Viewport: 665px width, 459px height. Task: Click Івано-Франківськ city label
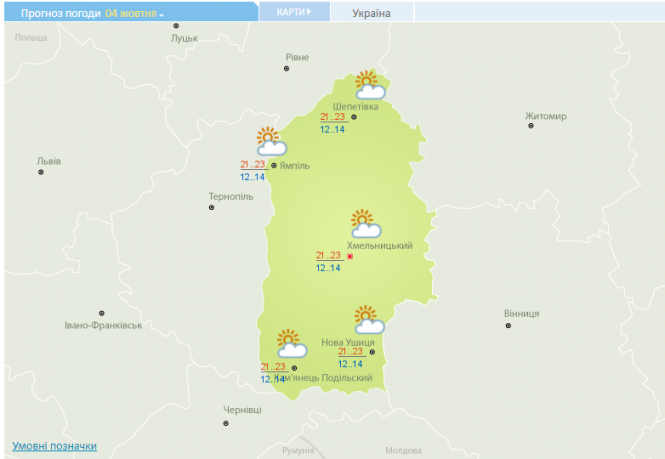[103, 325]
